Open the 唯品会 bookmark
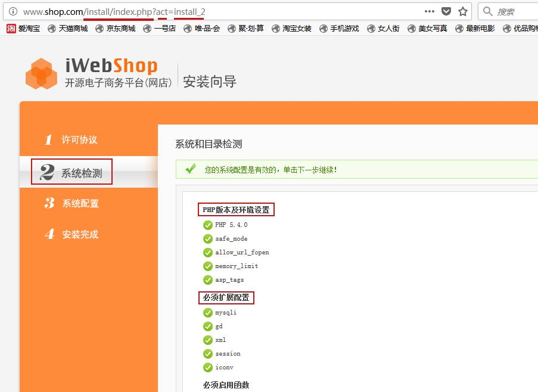Viewport: 538px width, 392px height. point(202,29)
